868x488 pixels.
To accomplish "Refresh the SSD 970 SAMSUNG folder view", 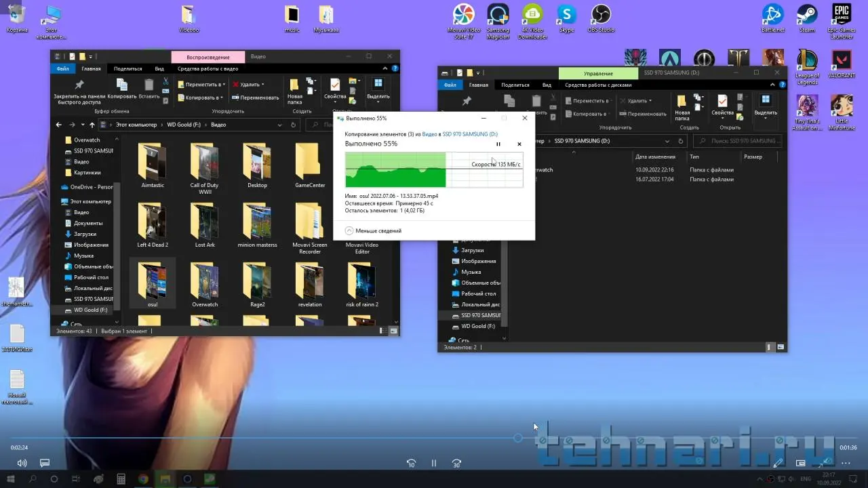I will point(681,141).
